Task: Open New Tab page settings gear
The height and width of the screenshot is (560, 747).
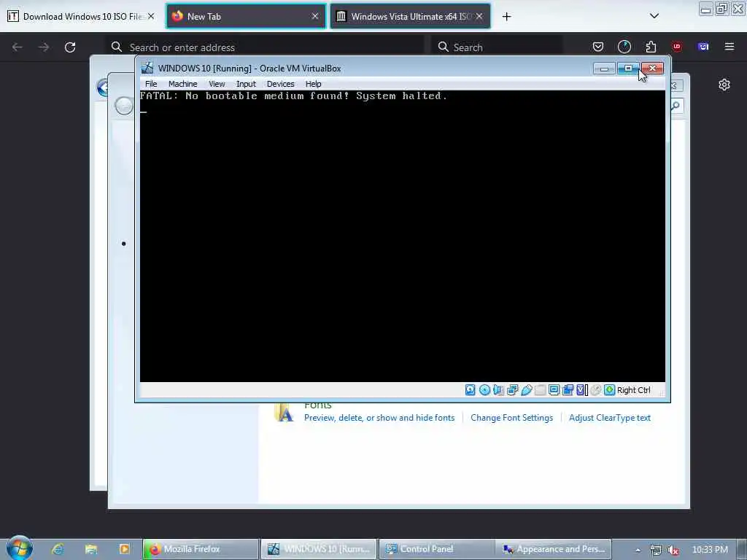Action: (724, 85)
